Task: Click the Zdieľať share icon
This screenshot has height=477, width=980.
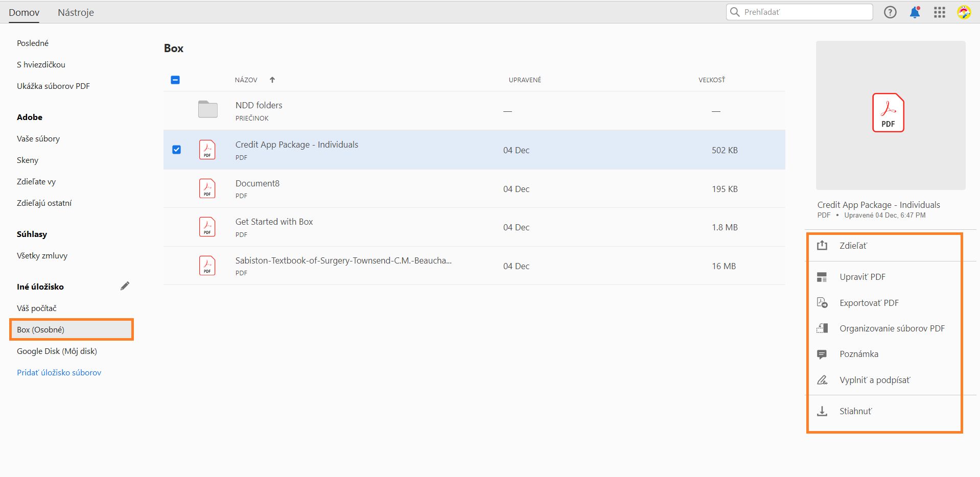Action: (x=822, y=246)
